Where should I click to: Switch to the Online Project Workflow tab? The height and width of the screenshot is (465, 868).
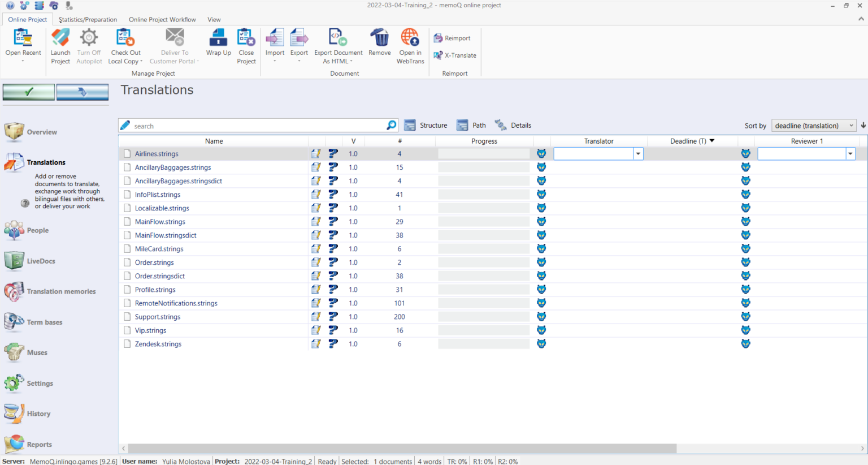162,19
